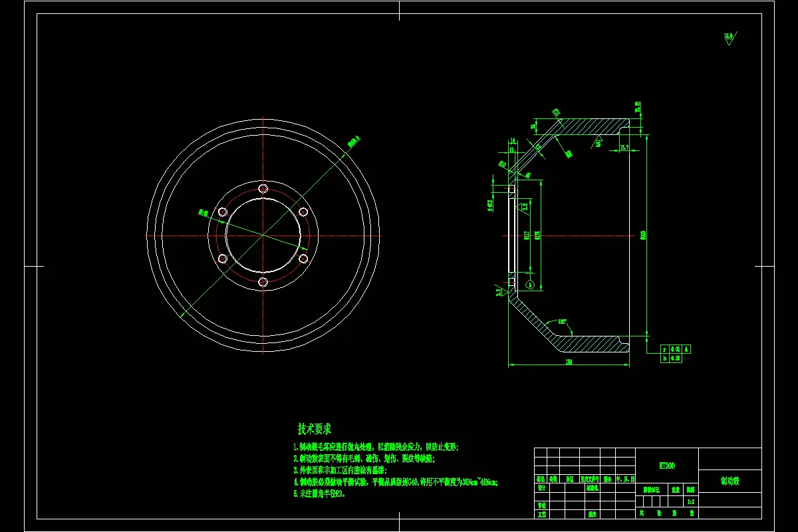Viewport: 798px width, 532px height.
Task: Select the 135° angle dimension text
Action: pyautogui.click(x=563, y=323)
